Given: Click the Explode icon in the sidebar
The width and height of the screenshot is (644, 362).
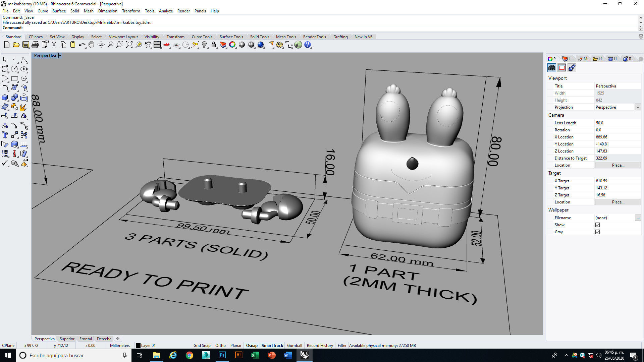Looking at the screenshot, I should tap(24, 107).
